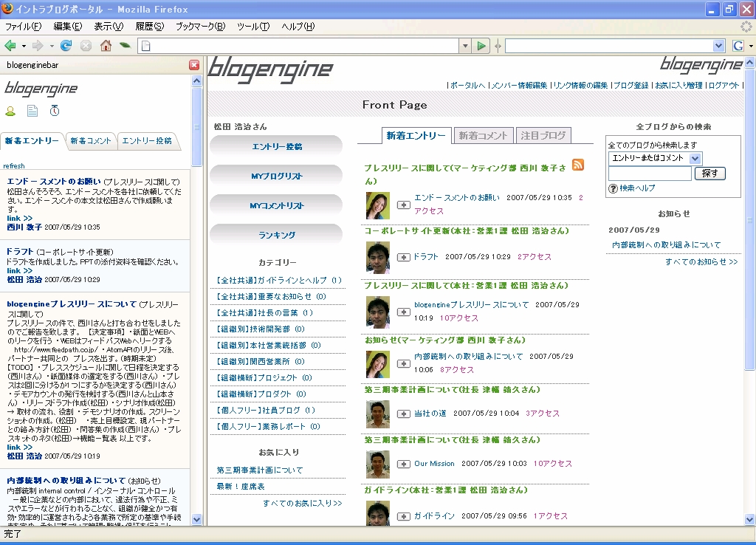Open the address bar history dropdown arrow
The width and height of the screenshot is (756, 545).
tap(465, 46)
